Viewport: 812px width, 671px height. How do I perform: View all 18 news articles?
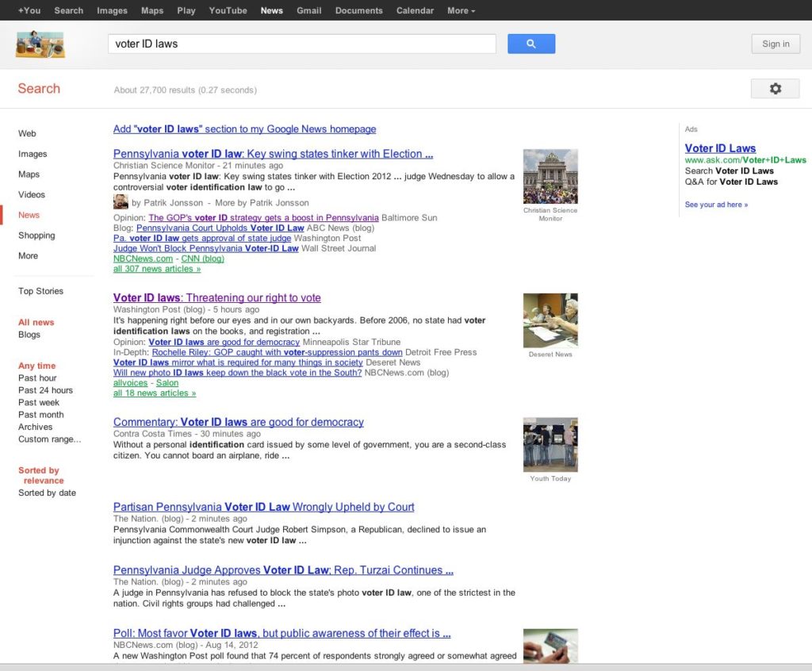pos(155,393)
